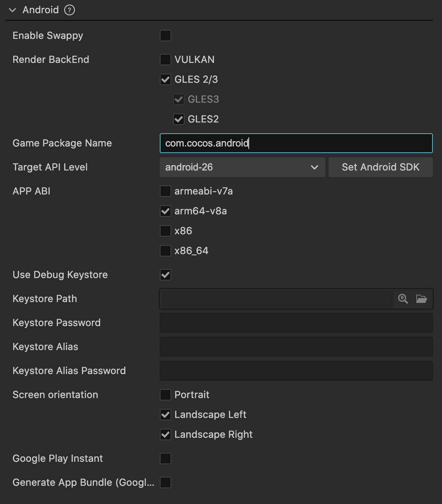Check armeabi-v7a APP ABI

click(166, 191)
